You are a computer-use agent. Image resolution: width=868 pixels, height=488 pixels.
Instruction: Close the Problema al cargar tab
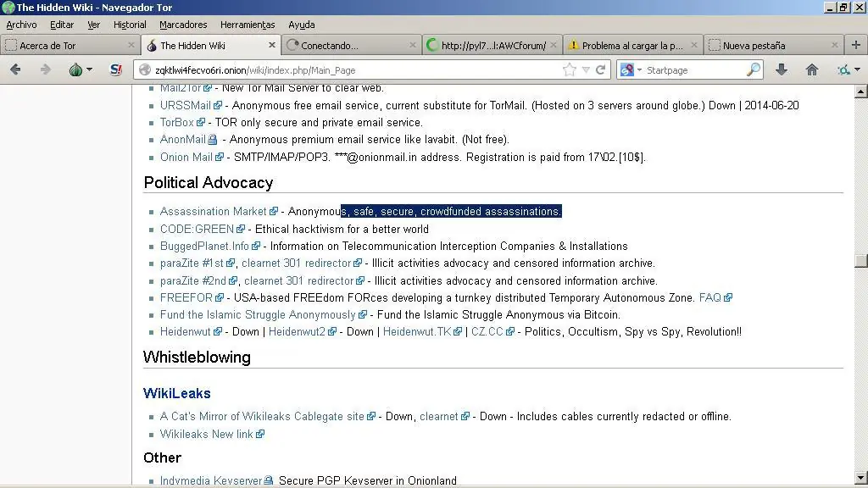693,45
